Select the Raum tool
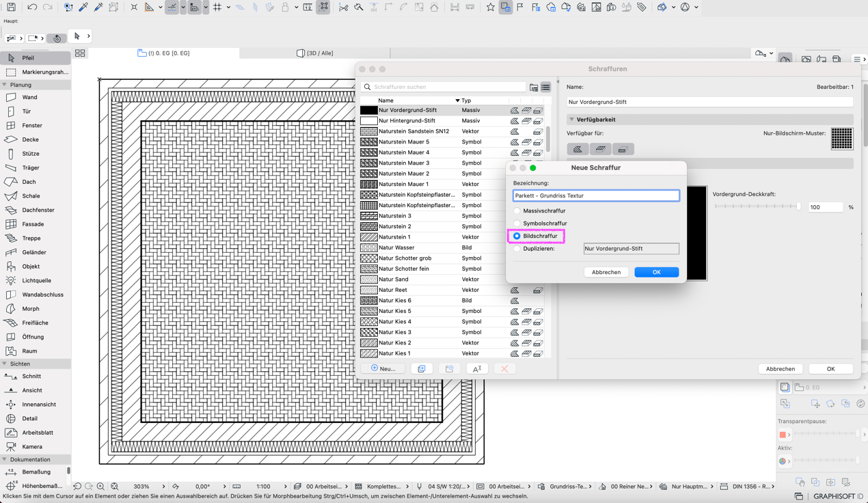Viewport: 868px width, 503px height. click(36, 351)
